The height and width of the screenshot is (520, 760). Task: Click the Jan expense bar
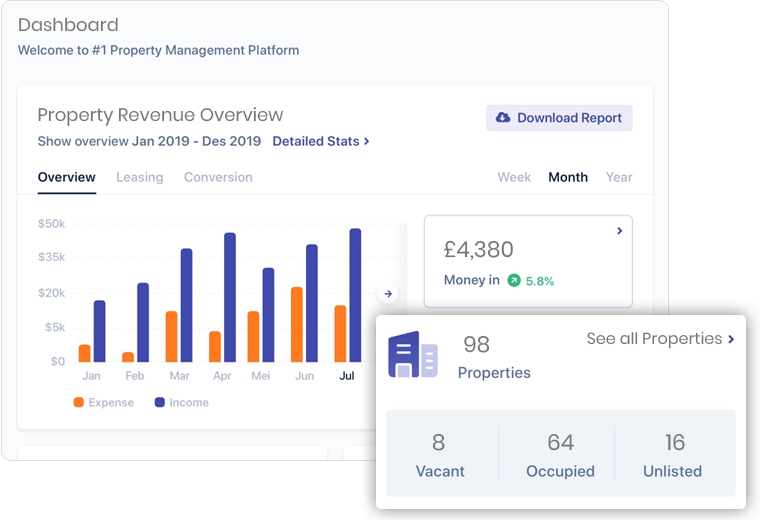tap(84, 353)
